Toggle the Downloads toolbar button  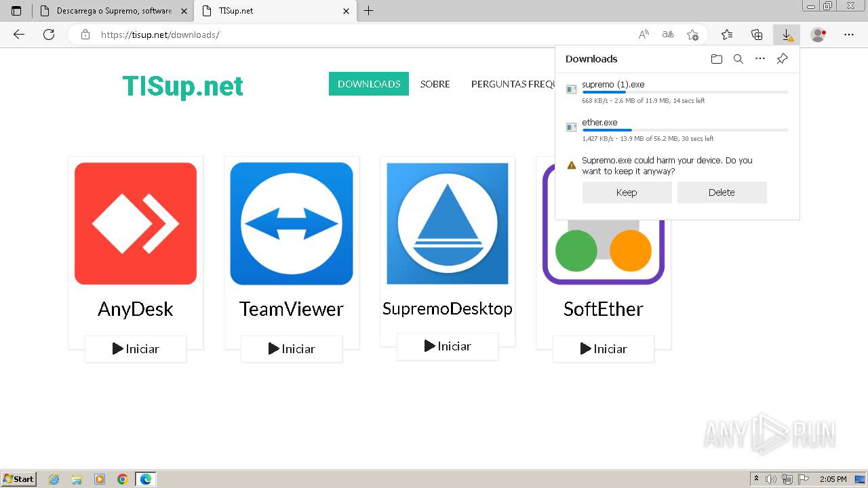787,35
